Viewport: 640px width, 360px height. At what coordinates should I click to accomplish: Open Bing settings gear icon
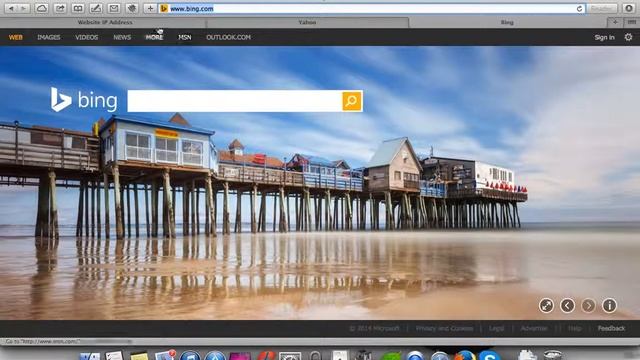pyautogui.click(x=628, y=37)
